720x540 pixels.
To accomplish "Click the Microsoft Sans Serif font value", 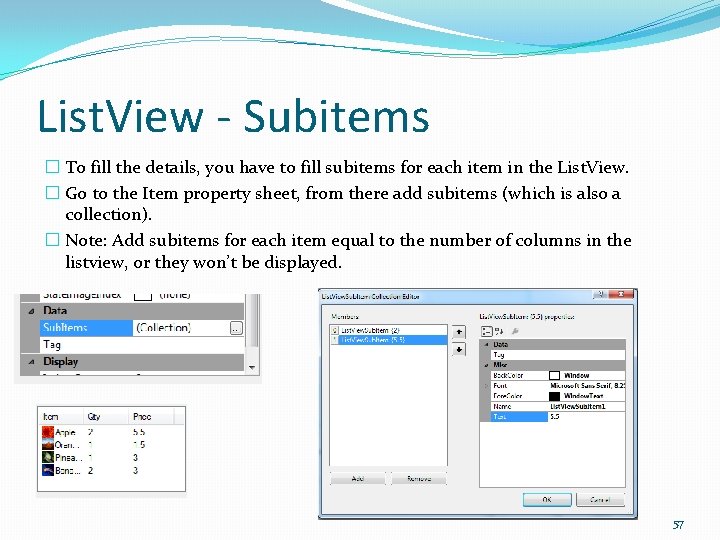I will click(x=587, y=386).
